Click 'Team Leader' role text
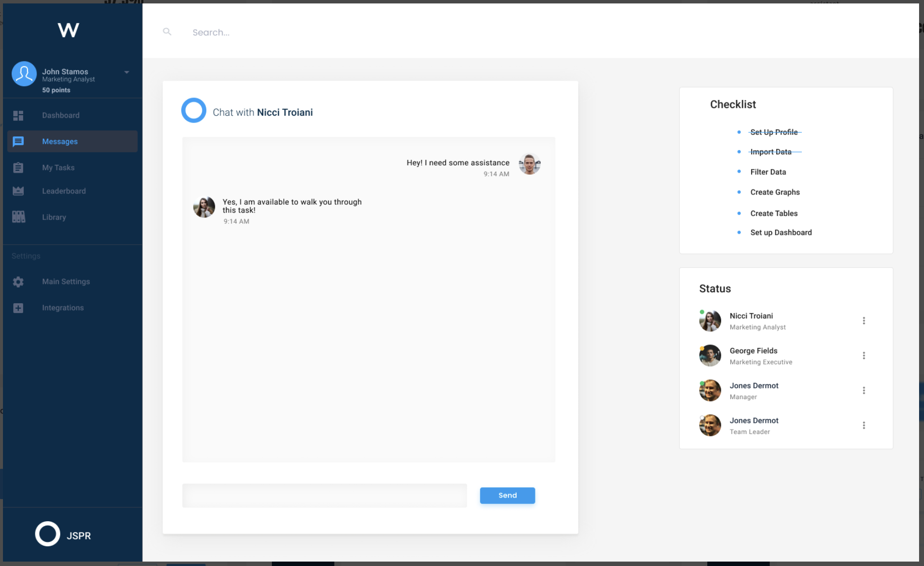This screenshot has height=566, width=924. pyautogui.click(x=750, y=432)
